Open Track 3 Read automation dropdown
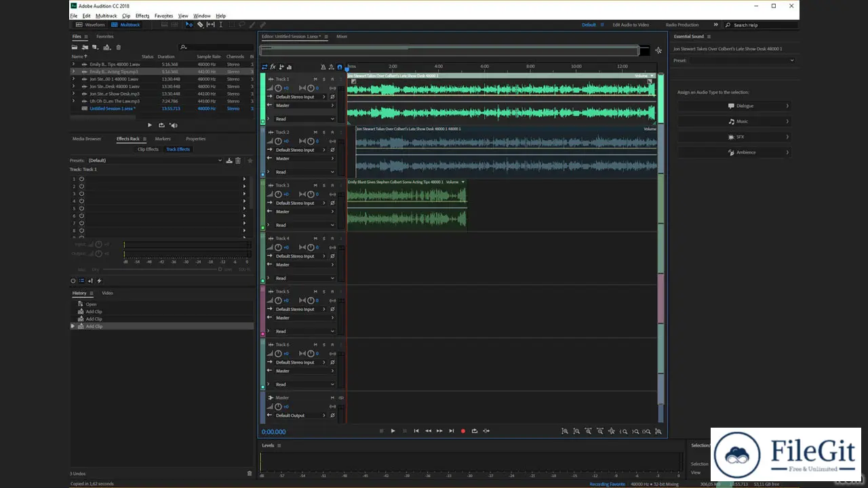The height and width of the screenshot is (488, 868). pos(304,225)
